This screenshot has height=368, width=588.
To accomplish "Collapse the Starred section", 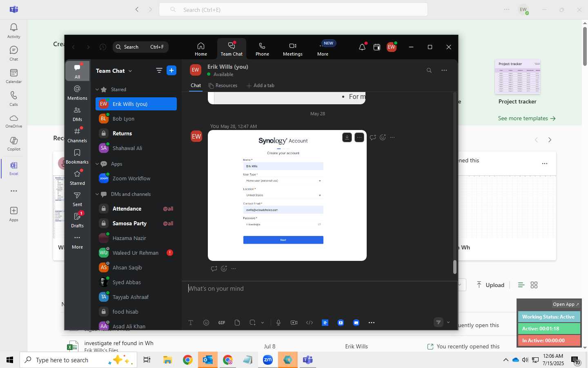I will click(97, 90).
